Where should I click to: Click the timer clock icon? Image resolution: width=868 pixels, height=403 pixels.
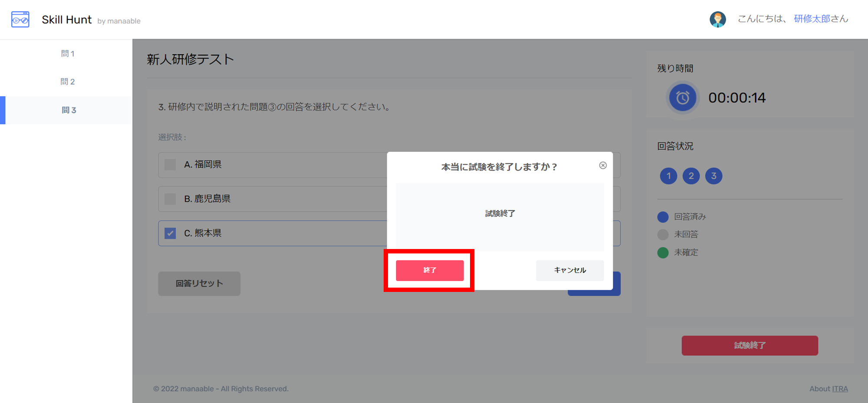click(682, 98)
